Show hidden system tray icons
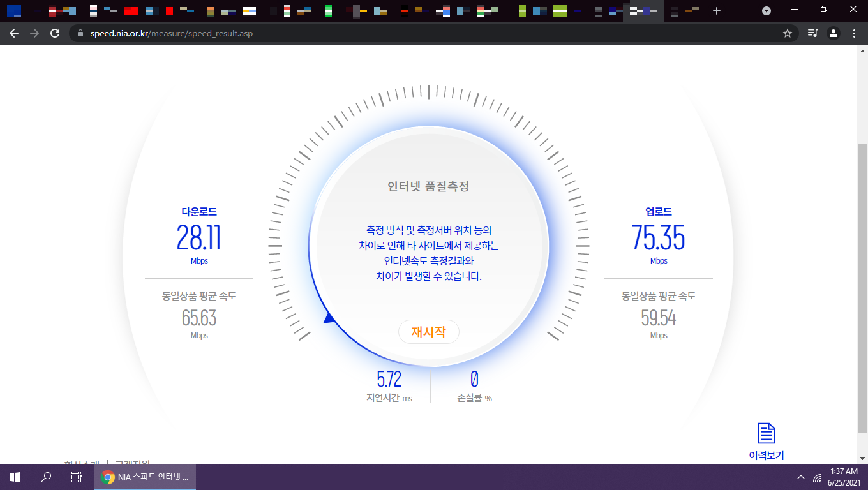 801,477
